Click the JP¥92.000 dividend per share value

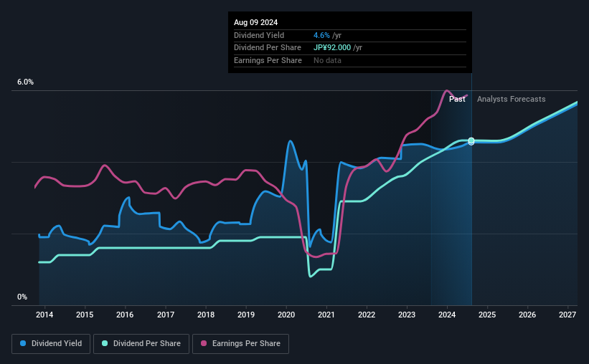(x=332, y=48)
